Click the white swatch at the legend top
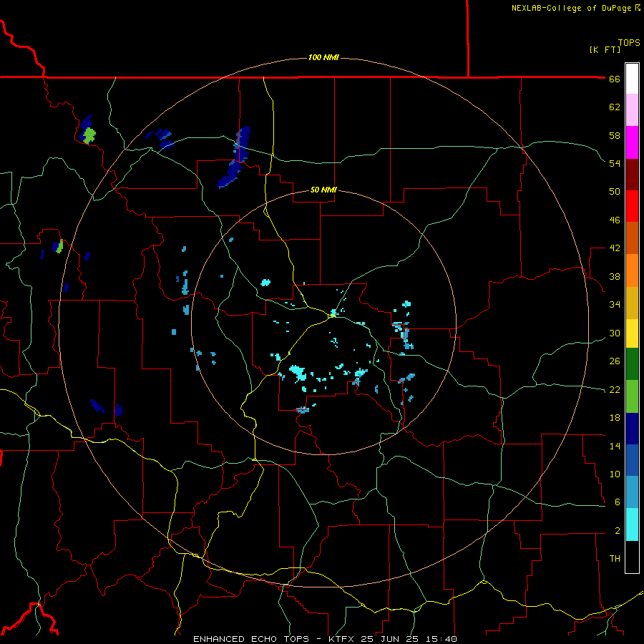Viewport: 644px width, 644px height. point(632,79)
